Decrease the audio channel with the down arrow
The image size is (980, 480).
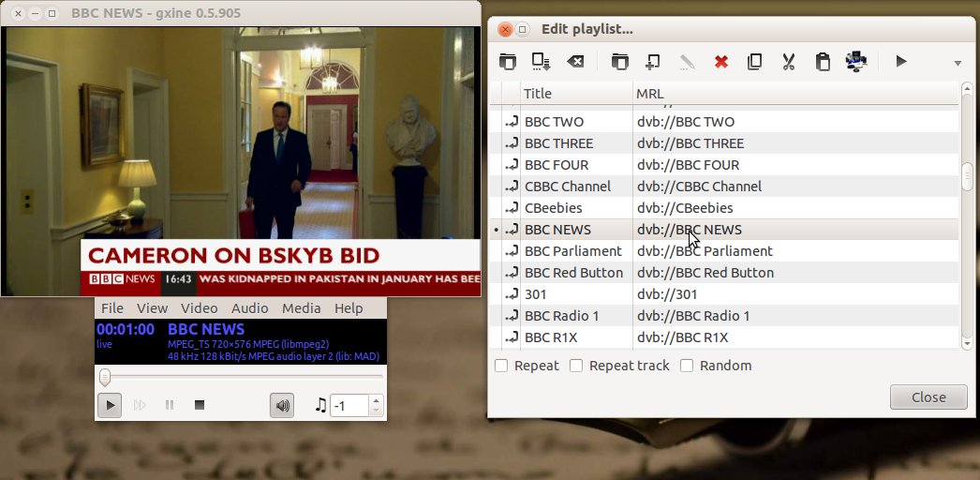(x=376, y=411)
